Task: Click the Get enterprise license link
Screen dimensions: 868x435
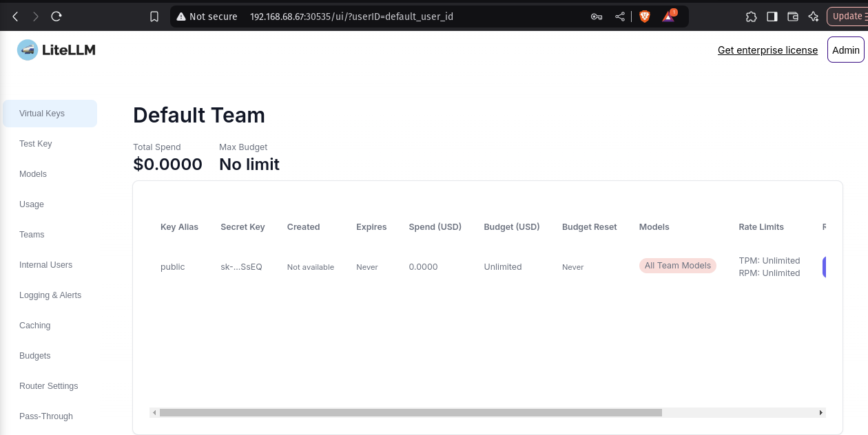Action: pyautogui.click(x=767, y=50)
